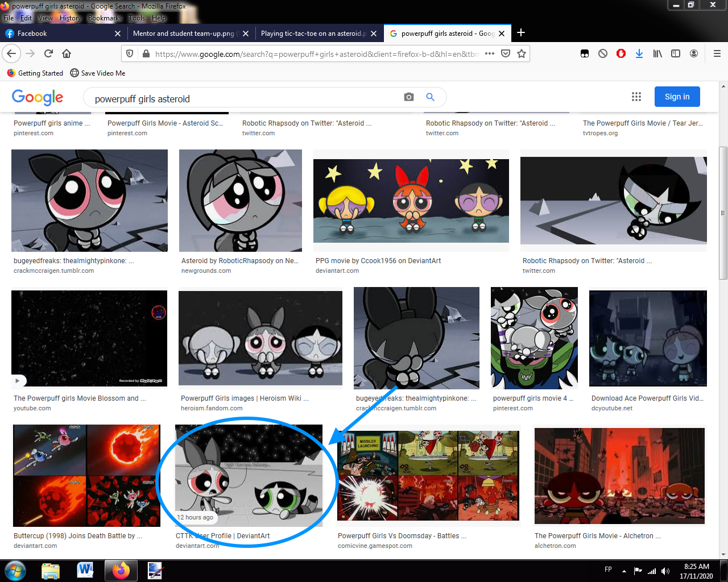728x582 pixels.
Task: Open tracking protection shield icon
Action: (130, 53)
